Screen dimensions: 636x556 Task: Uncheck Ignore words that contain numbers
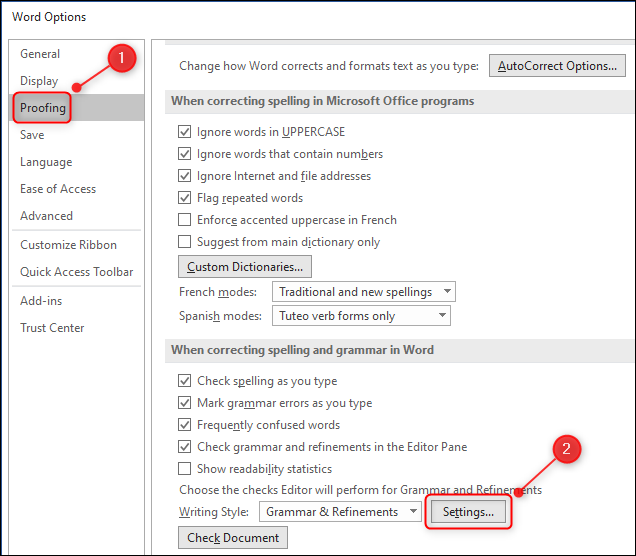click(185, 154)
